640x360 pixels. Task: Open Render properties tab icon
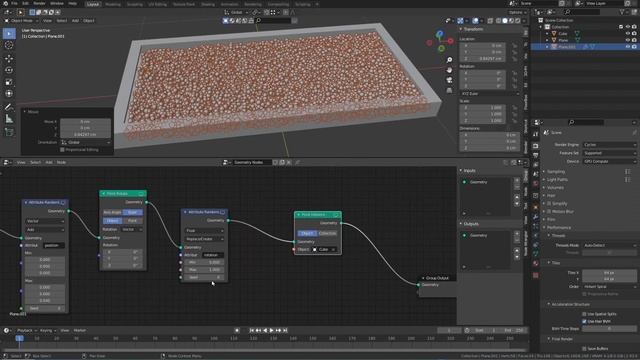536,146
